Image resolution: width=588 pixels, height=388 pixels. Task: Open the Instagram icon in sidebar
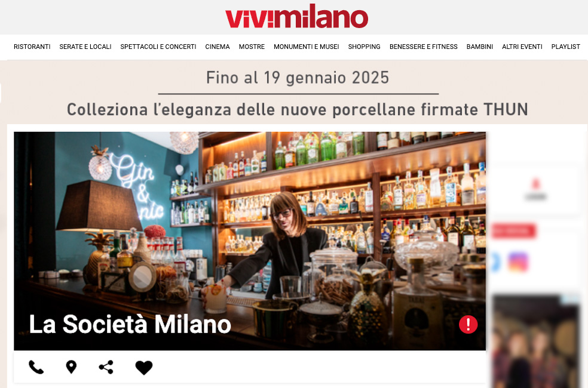pos(518,262)
